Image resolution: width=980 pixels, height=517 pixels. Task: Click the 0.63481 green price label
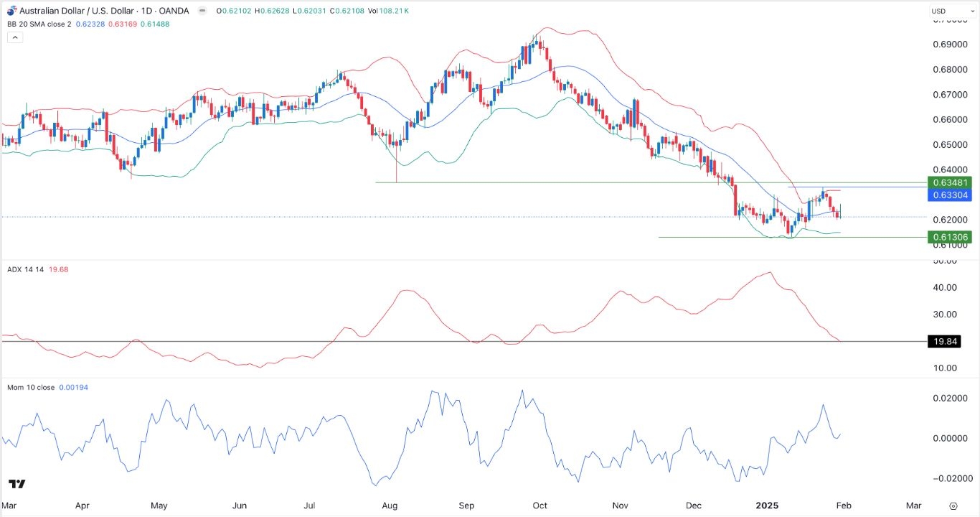click(x=948, y=182)
